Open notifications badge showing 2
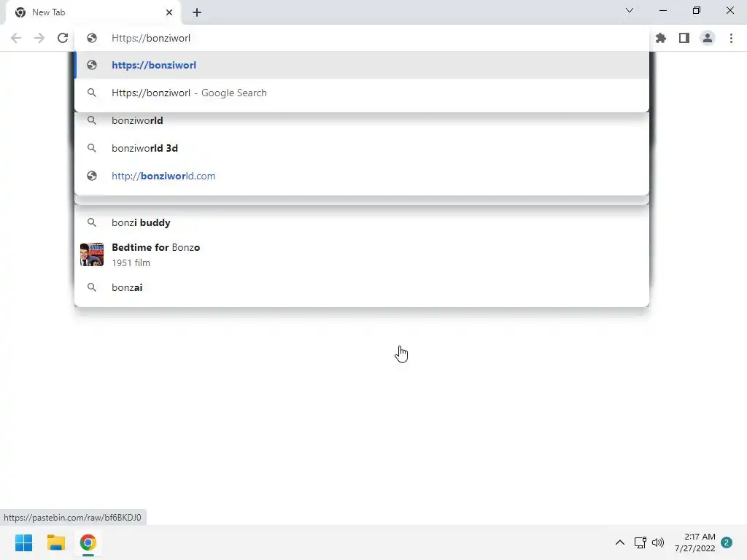The width and height of the screenshot is (747, 560). click(727, 542)
